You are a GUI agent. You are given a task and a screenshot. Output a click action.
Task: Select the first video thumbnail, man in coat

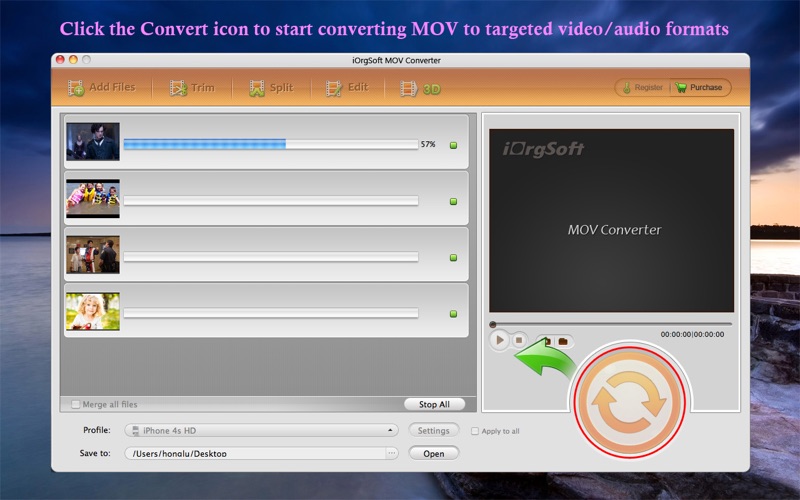(x=93, y=141)
